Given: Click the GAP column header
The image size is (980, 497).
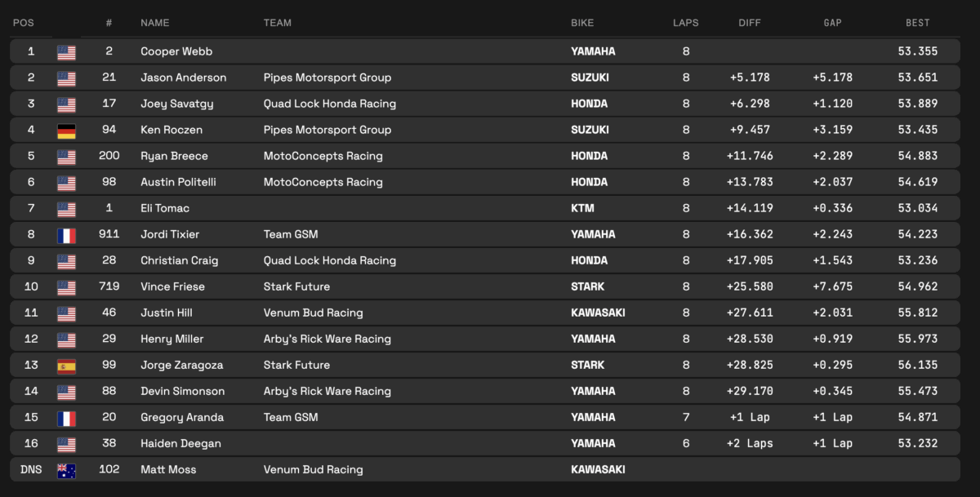Looking at the screenshot, I should (x=832, y=23).
